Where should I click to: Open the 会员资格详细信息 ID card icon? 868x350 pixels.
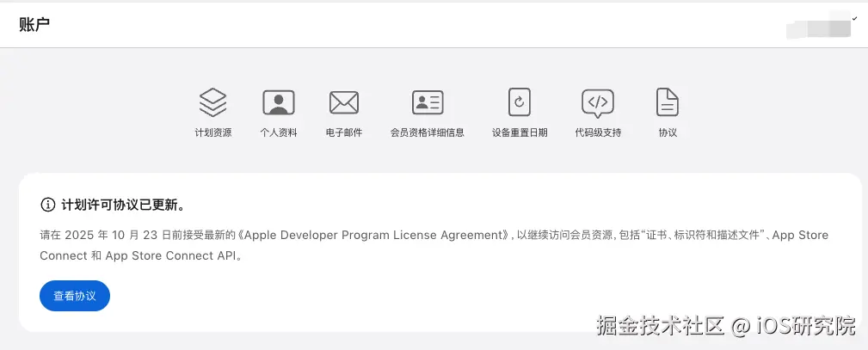[x=428, y=102]
